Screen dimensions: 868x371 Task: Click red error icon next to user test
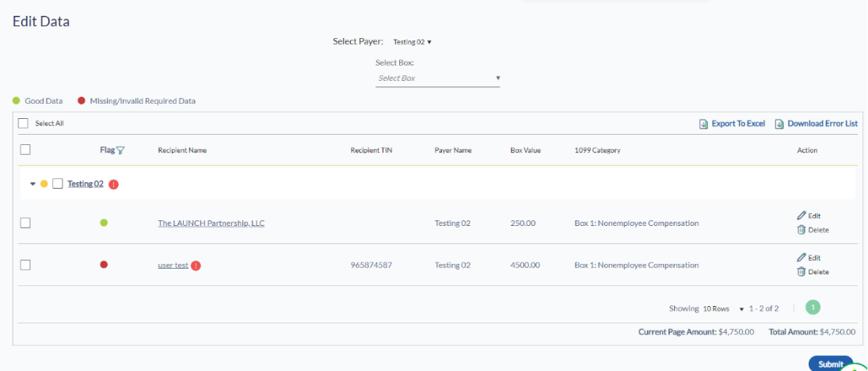click(196, 266)
